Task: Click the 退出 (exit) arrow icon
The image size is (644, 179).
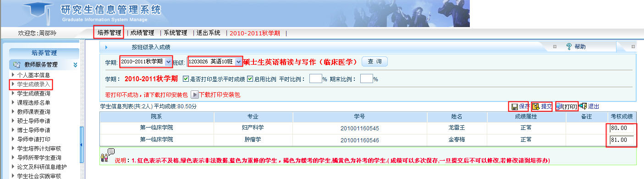Action: pos(583,106)
